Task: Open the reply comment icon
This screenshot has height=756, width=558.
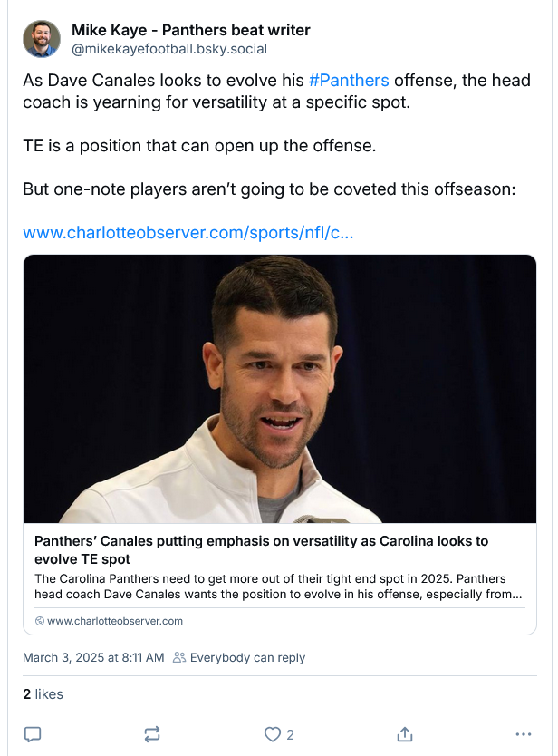Action: pos(33,734)
